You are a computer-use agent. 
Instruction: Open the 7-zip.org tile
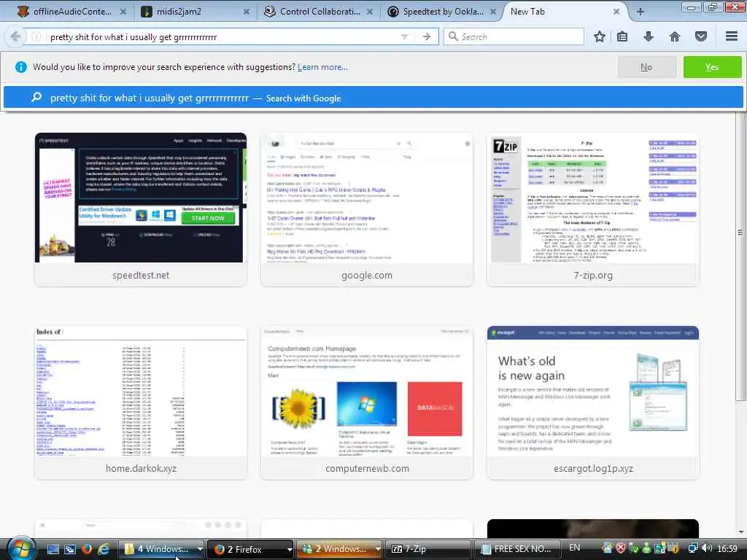[593, 209]
